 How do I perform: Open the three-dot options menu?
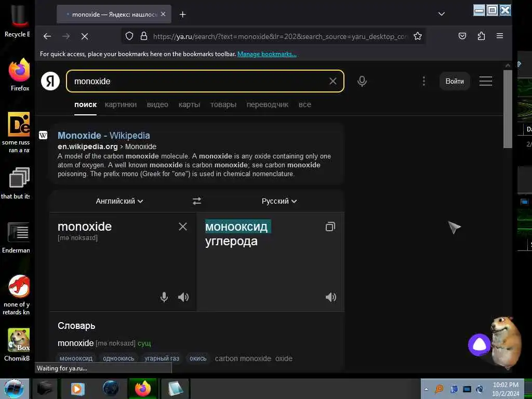coord(424,81)
